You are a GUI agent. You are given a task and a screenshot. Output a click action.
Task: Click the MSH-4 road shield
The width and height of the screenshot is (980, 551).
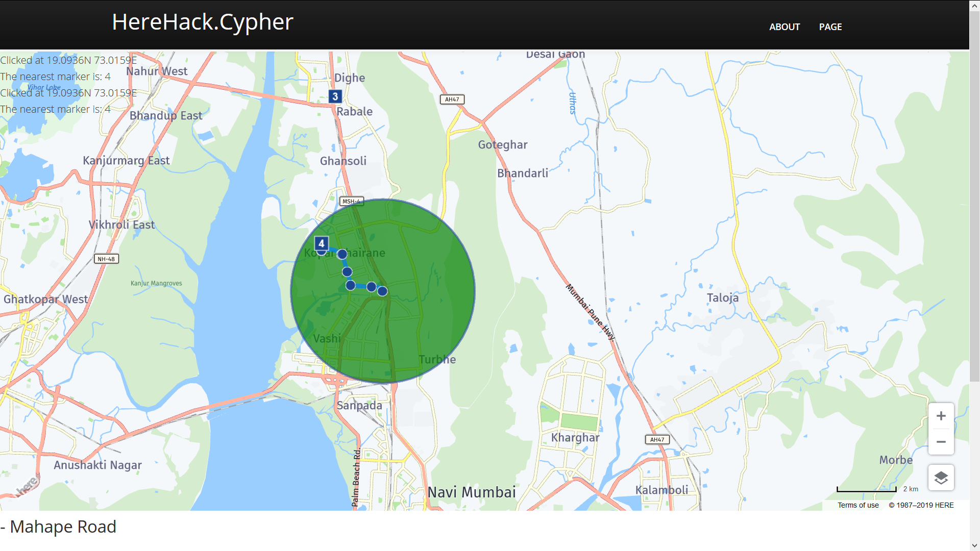(351, 201)
